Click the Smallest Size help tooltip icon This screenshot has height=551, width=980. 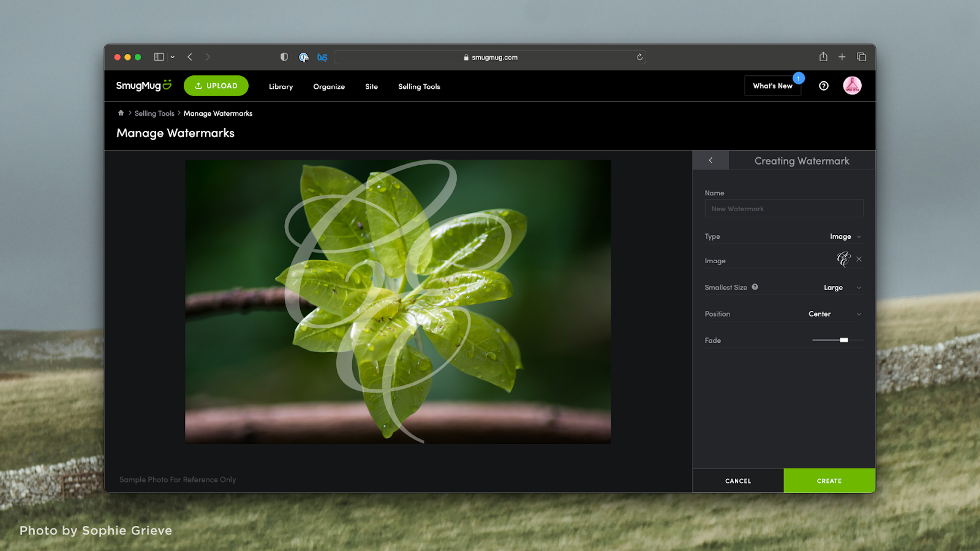pos(755,287)
